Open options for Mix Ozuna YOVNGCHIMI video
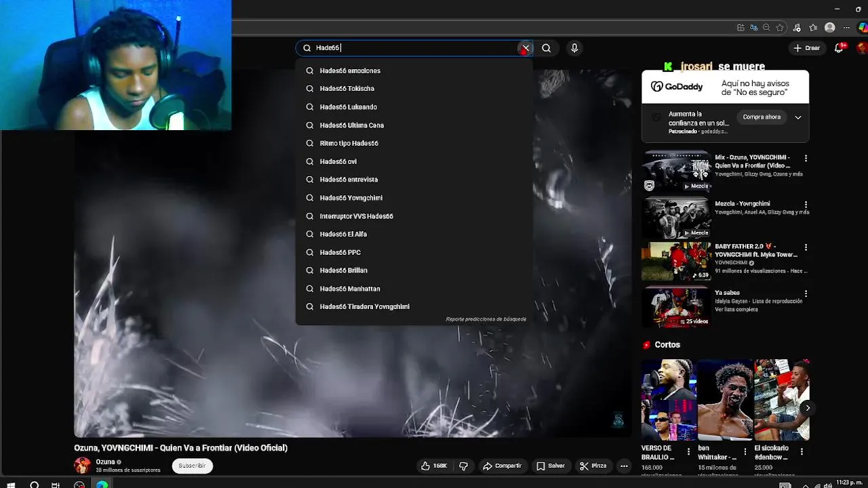Image resolution: width=868 pixels, height=488 pixels. [x=806, y=158]
